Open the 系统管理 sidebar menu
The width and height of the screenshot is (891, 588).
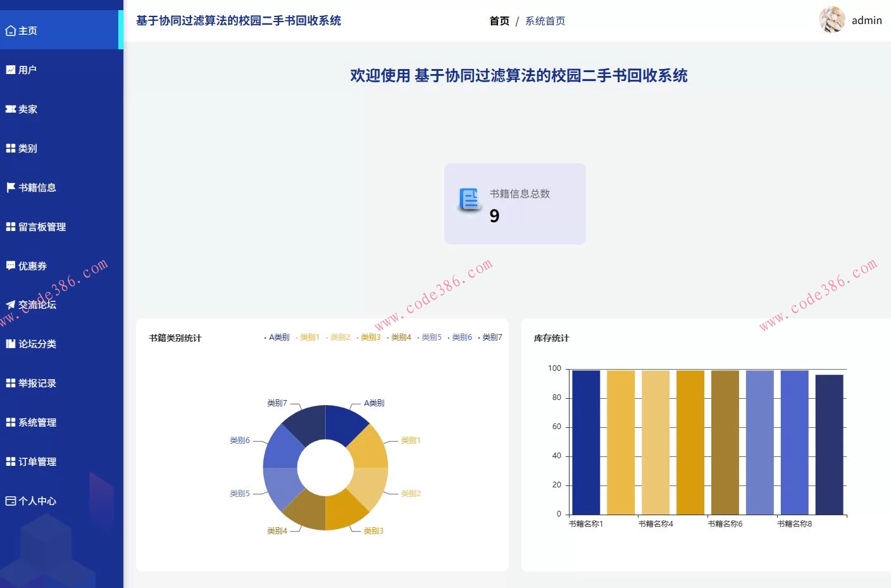[61, 422]
